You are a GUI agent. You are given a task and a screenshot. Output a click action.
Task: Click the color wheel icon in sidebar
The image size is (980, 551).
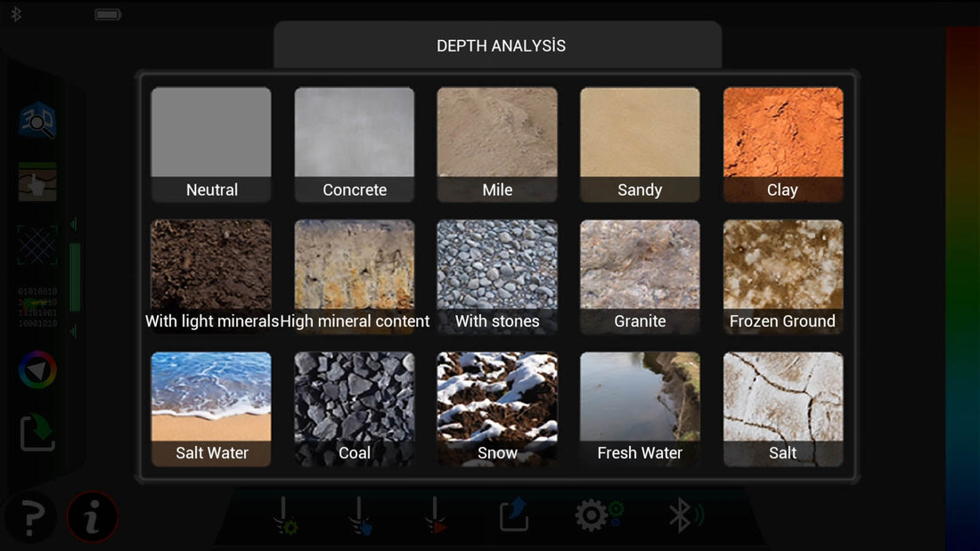pos(37,369)
